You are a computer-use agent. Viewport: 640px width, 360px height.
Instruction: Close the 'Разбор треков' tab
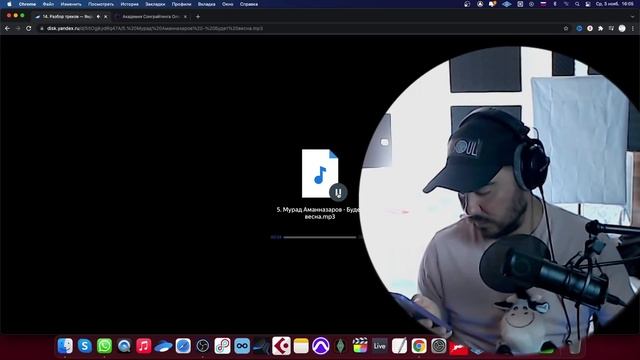point(106,17)
